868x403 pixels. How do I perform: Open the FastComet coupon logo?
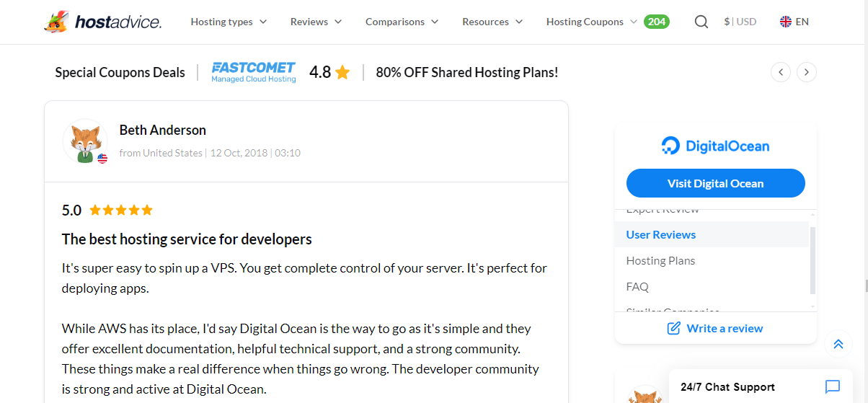pos(254,72)
